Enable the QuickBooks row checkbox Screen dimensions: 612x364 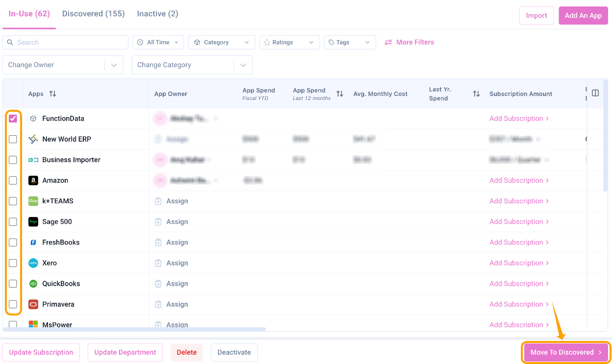tap(13, 283)
